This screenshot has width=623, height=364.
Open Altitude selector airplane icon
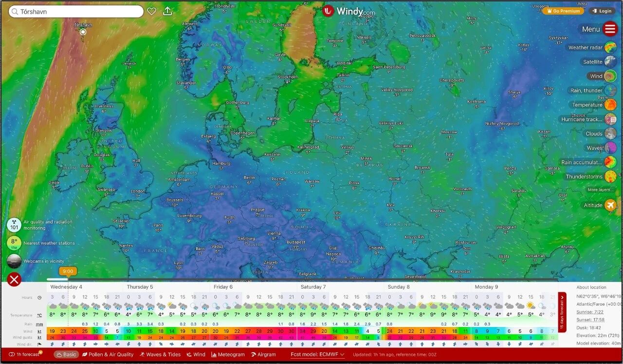pos(610,205)
